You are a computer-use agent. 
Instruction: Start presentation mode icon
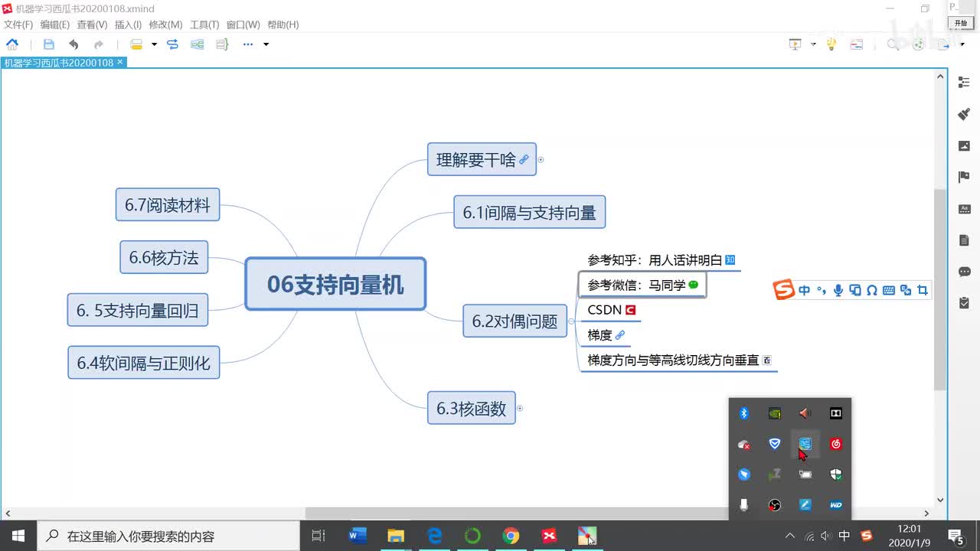[x=795, y=44]
